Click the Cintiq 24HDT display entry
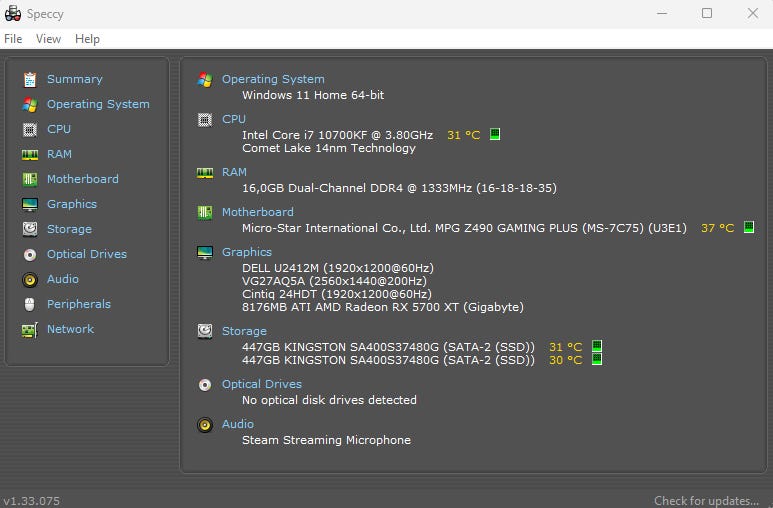The image size is (773, 508). pos(337,294)
